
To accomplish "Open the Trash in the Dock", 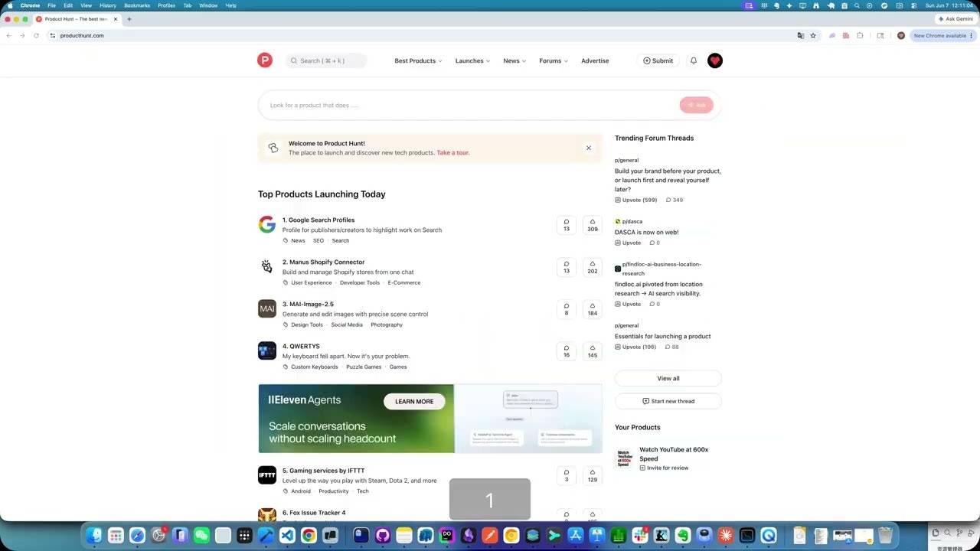I will point(886,536).
